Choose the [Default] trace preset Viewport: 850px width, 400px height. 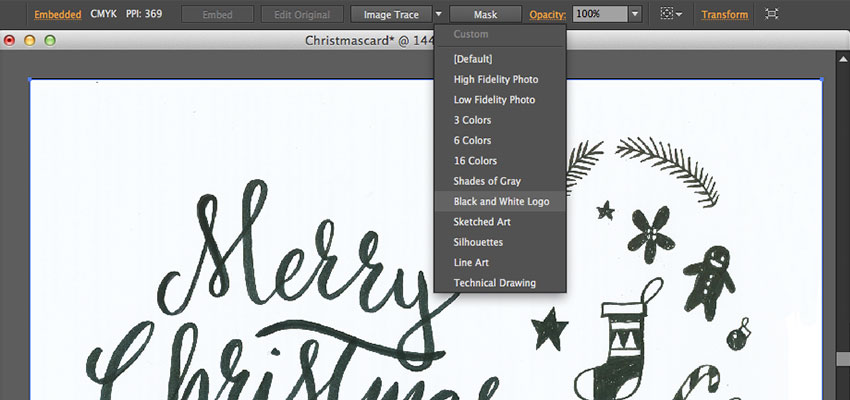[x=500, y=59]
